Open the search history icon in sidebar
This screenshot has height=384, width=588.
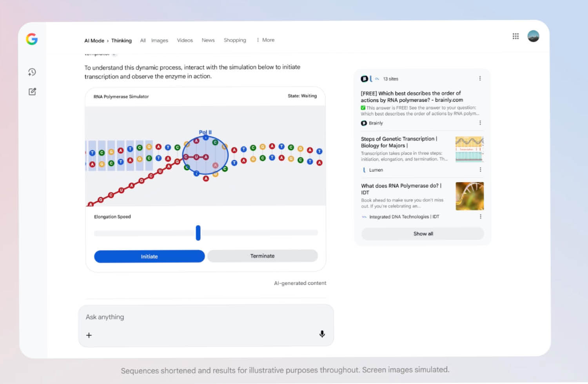click(x=32, y=72)
